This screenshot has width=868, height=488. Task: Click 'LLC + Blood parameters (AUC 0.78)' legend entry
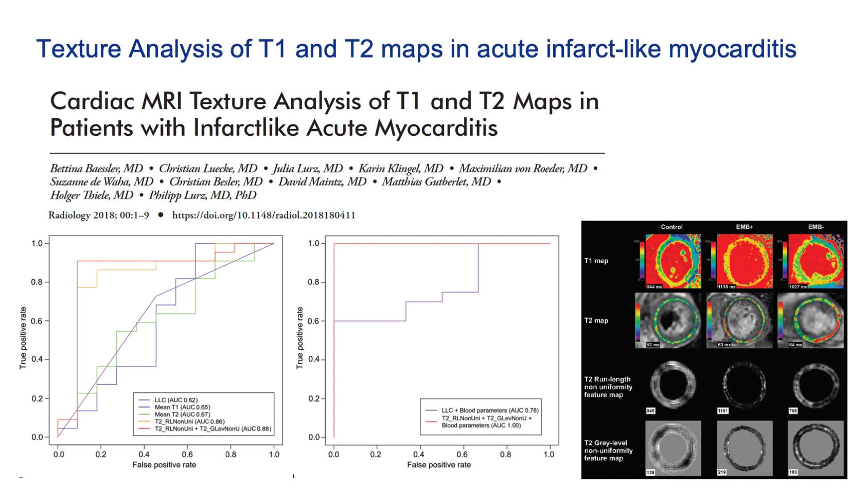pyautogui.click(x=490, y=410)
